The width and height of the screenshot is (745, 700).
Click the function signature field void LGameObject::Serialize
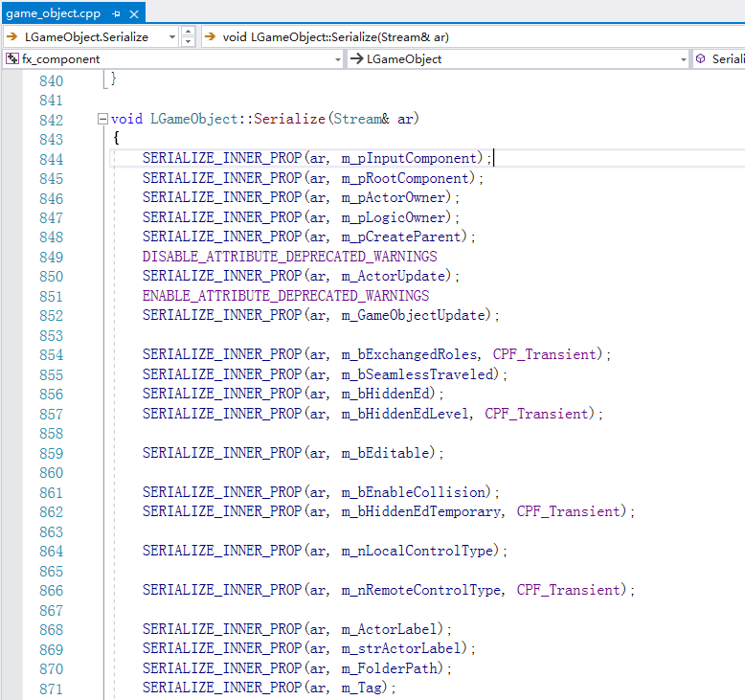click(473, 37)
